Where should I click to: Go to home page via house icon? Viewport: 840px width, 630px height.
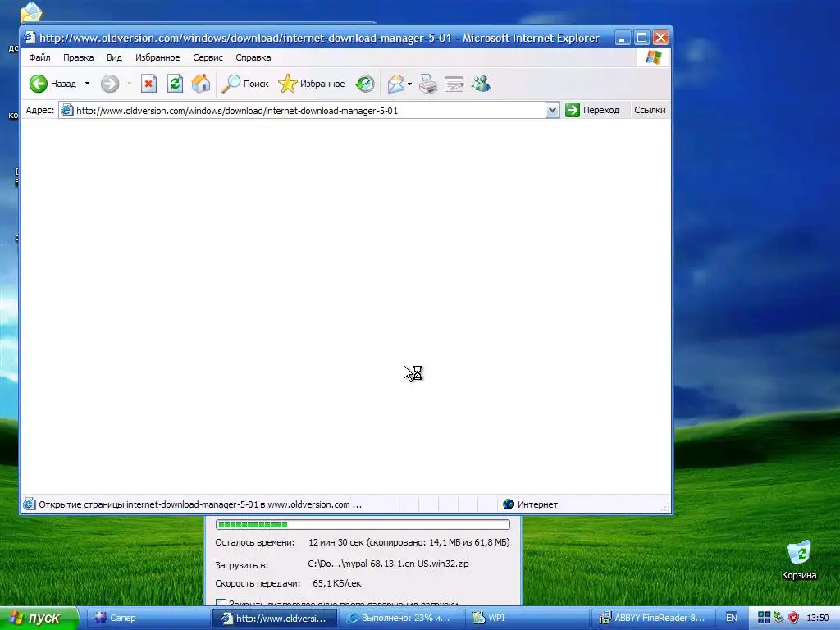[201, 84]
